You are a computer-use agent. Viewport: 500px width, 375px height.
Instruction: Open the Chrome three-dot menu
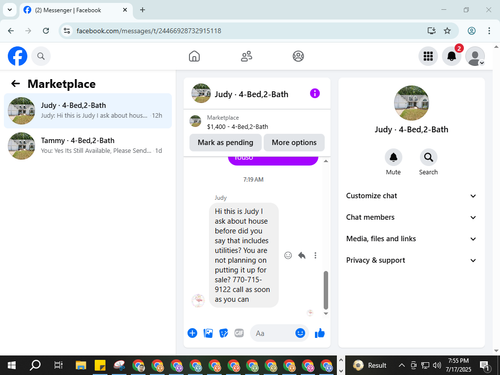tap(489, 31)
